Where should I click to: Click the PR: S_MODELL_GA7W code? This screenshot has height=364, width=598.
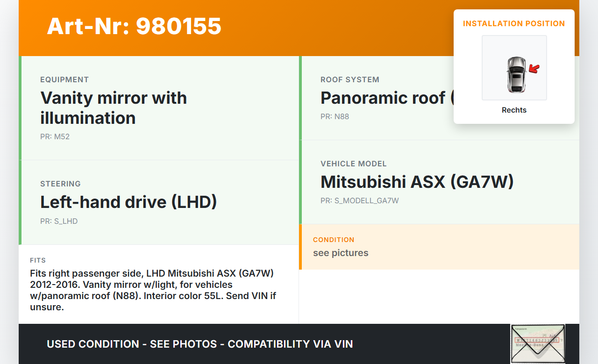click(x=359, y=200)
